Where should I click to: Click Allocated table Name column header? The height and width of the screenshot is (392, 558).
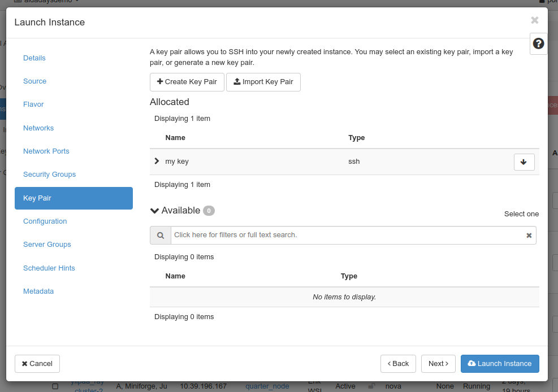(x=175, y=137)
